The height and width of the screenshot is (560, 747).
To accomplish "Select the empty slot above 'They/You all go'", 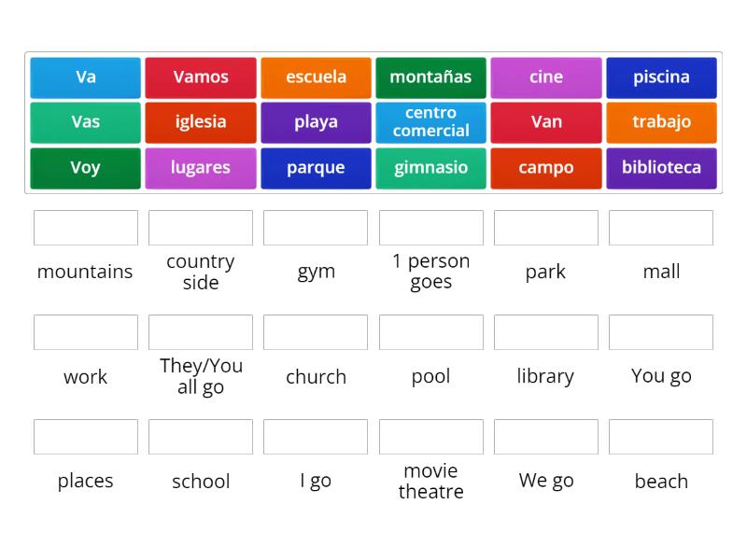I will point(201,332).
